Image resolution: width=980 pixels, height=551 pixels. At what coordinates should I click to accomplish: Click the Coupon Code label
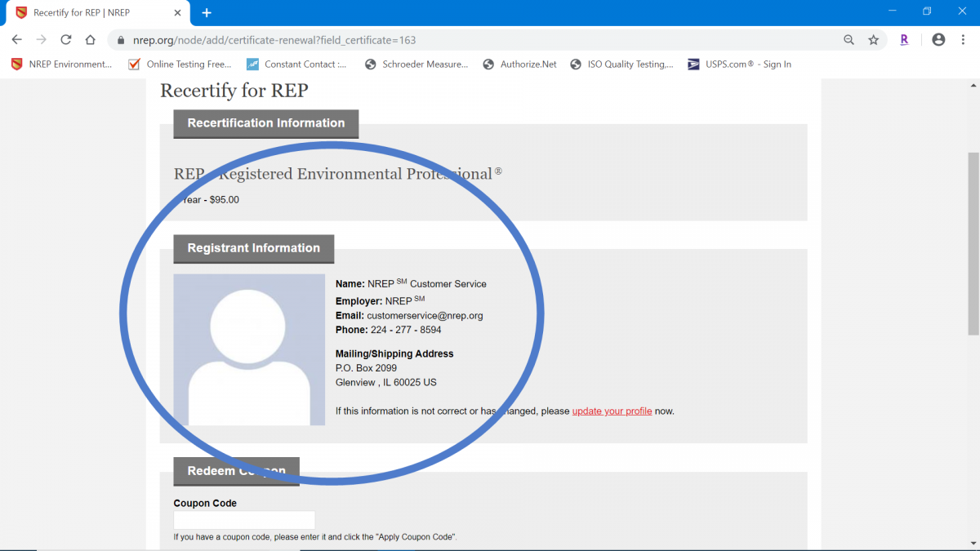[x=205, y=504]
